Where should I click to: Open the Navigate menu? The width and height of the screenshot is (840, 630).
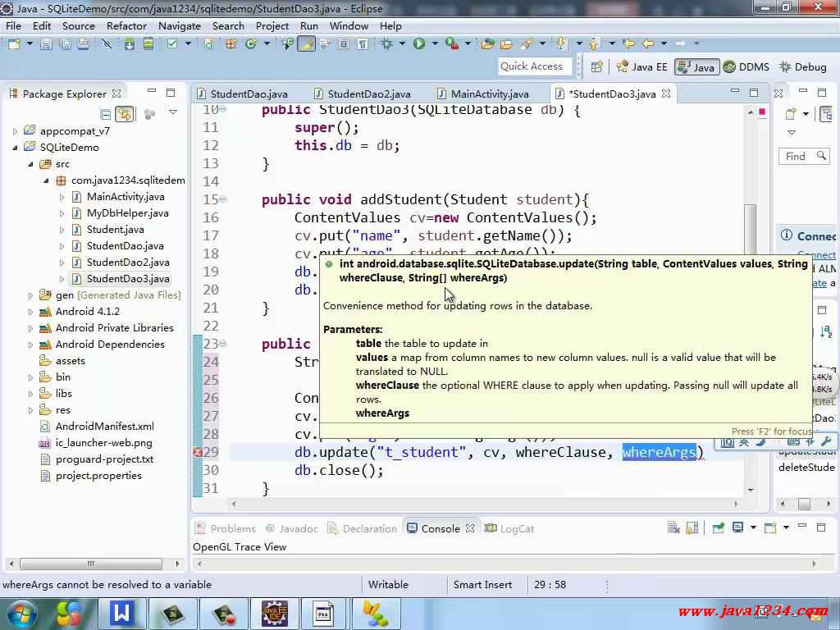tap(180, 26)
